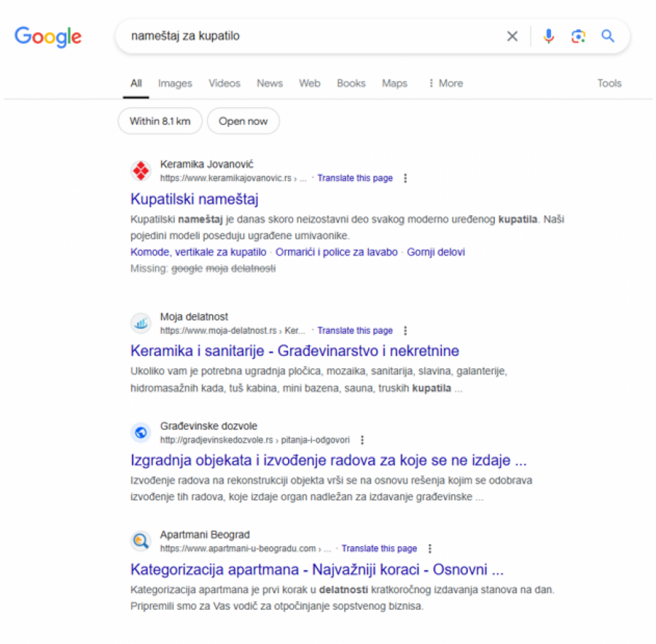Screen dimensions: 656x644
Task: Open the Tools filter options
Action: point(609,83)
